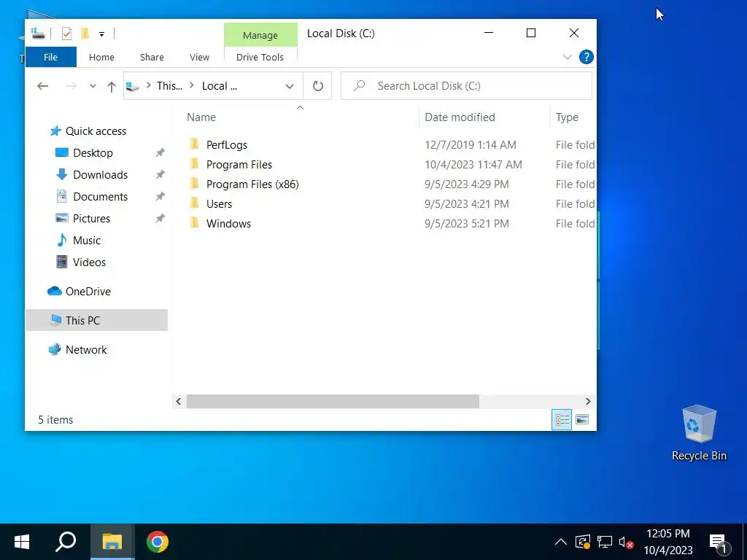Viewport: 747px width, 560px height.
Task: Open Videos in the navigation pane
Action: click(89, 262)
